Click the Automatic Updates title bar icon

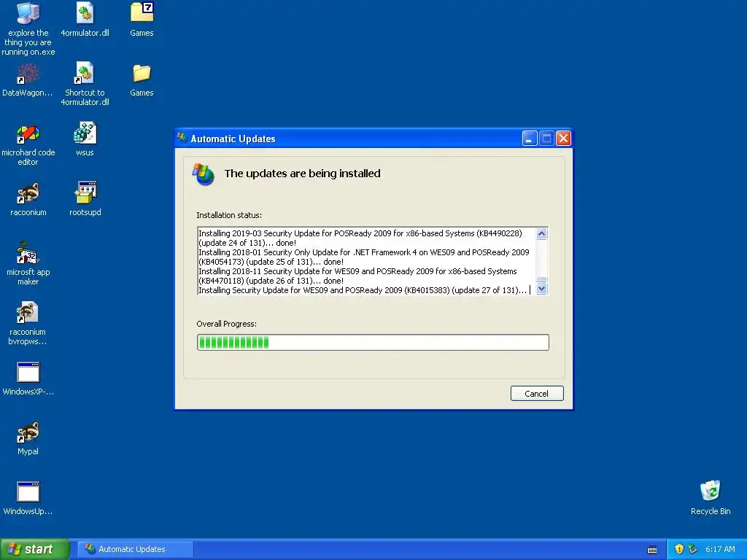(x=182, y=138)
